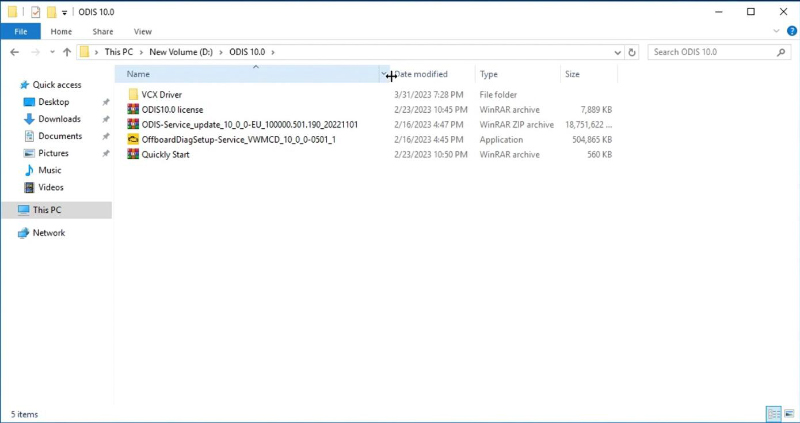This screenshot has width=800, height=423.
Task: Sort by the Size column header
Action: click(589, 74)
